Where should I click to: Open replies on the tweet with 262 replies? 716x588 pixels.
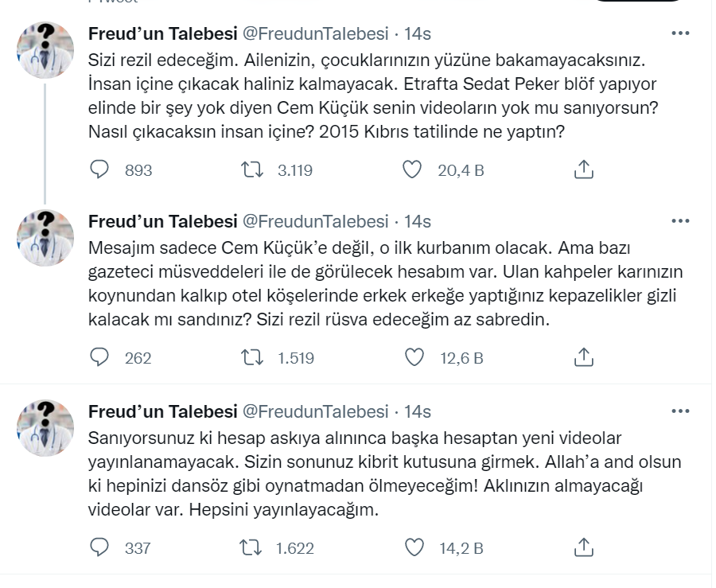99,358
